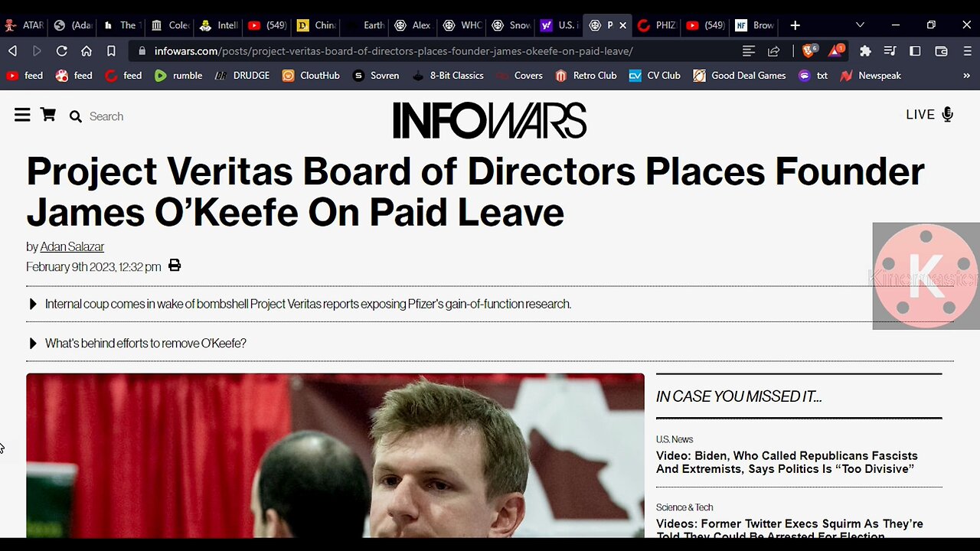980x551 pixels.
Task: Click the Infowars logo
Action: (490, 120)
